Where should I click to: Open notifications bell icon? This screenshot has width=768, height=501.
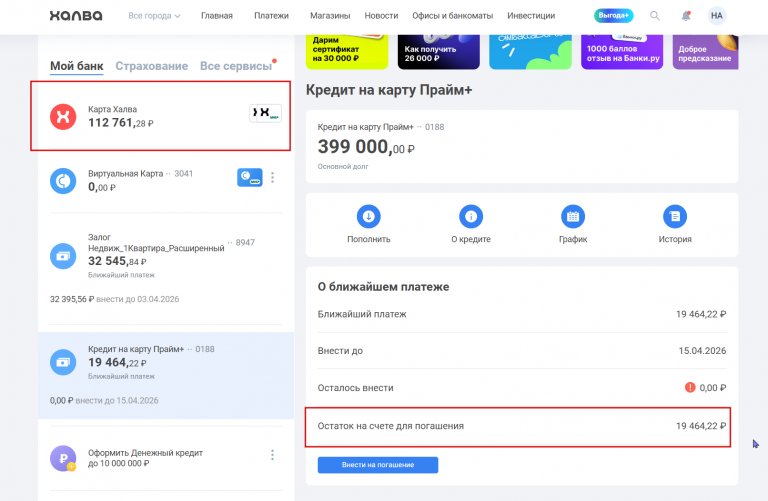[x=686, y=16]
